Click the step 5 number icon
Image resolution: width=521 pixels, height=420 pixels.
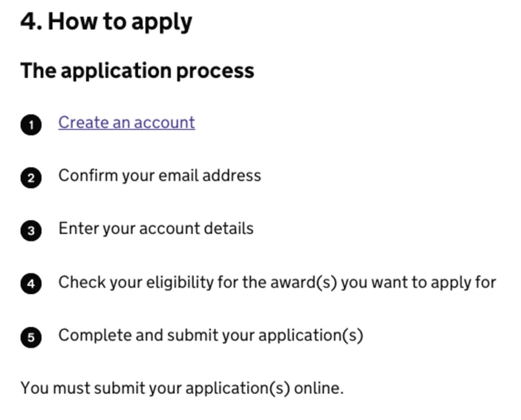point(31,337)
